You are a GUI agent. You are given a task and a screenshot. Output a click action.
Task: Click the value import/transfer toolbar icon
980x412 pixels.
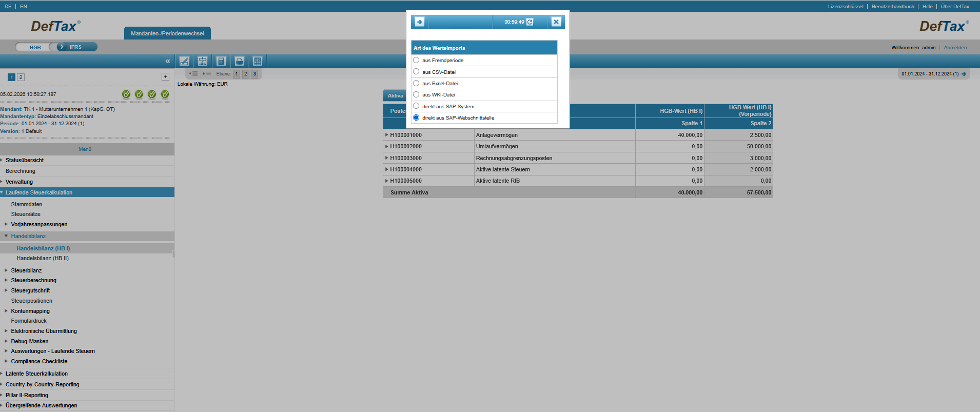tap(203, 61)
